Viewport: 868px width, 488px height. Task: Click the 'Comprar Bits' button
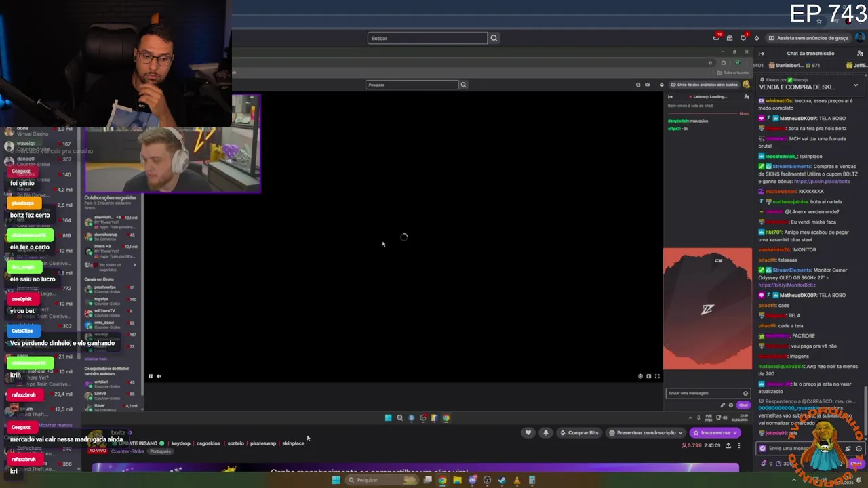[578, 432]
